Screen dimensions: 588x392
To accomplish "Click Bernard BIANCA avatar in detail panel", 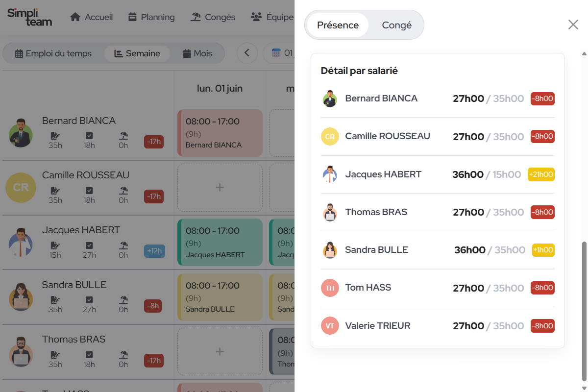I will 330,99.
